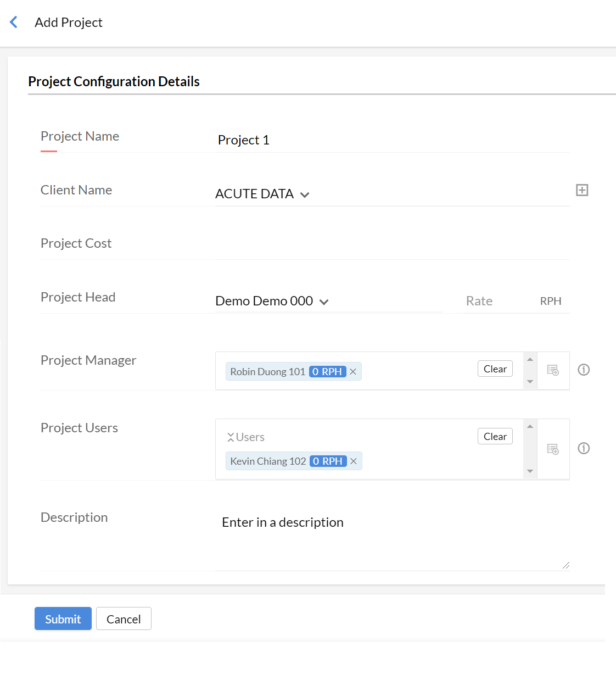Click the add new client plus icon
Image resolution: width=616 pixels, height=680 pixels.
pyautogui.click(x=582, y=190)
